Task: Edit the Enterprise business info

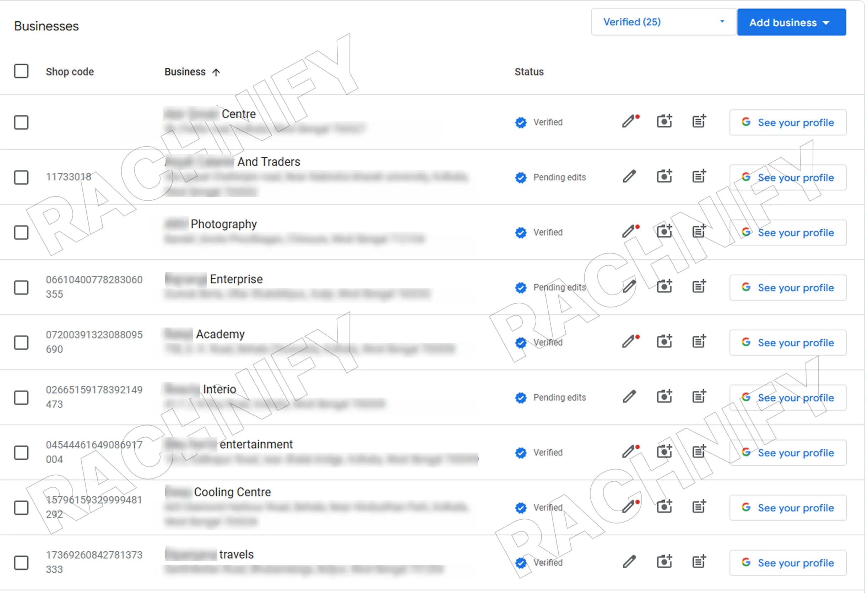Action: (629, 287)
